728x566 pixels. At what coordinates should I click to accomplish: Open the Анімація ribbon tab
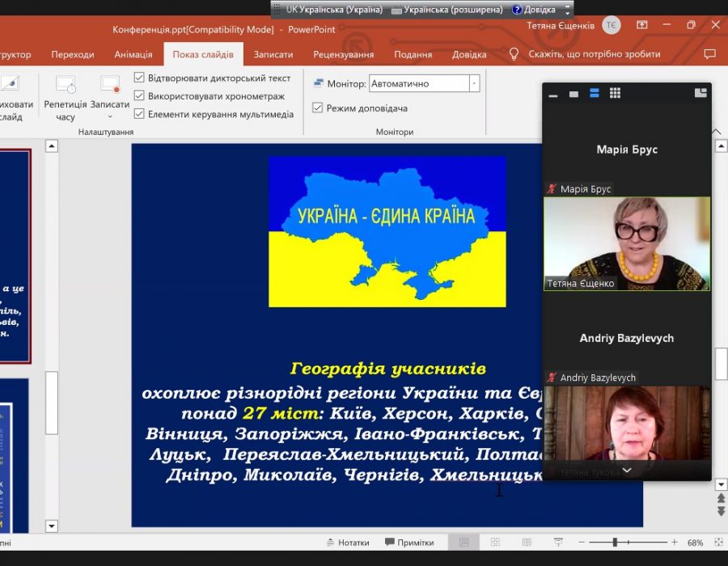[133, 54]
